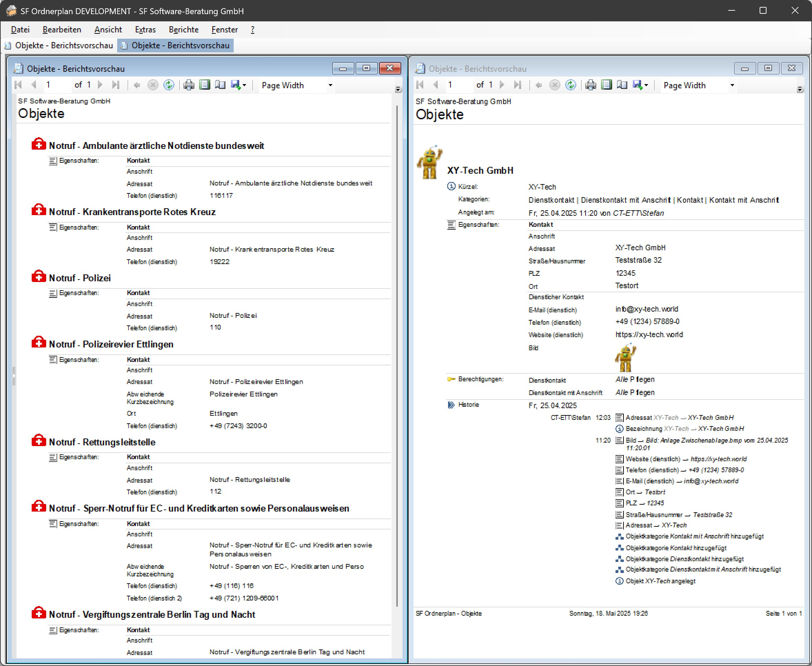Go to last page in right preview window

click(518, 85)
